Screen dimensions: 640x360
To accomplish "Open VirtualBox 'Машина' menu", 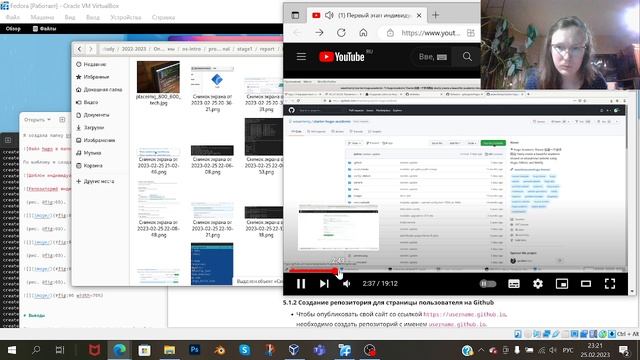I will (x=42, y=18).
